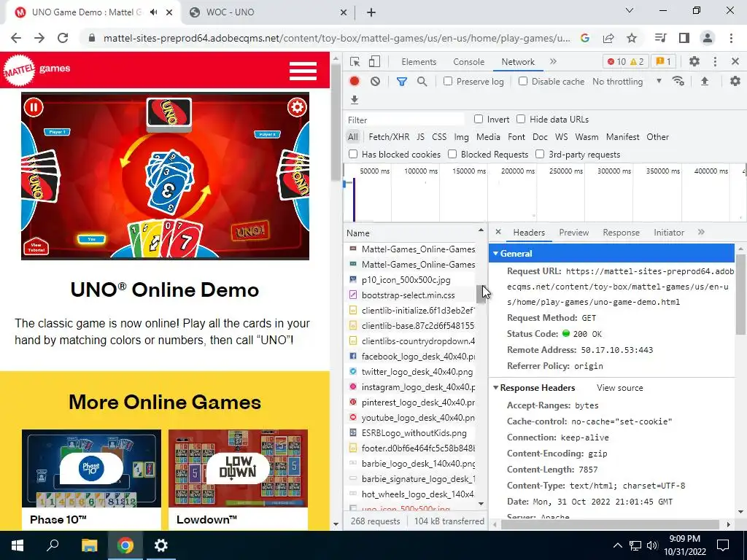
Task: Switch to the Console tab
Action: coord(469,62)
